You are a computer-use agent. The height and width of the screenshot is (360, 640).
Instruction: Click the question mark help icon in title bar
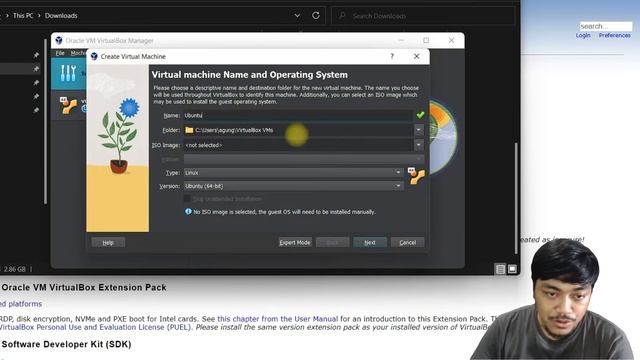[392, 56]
